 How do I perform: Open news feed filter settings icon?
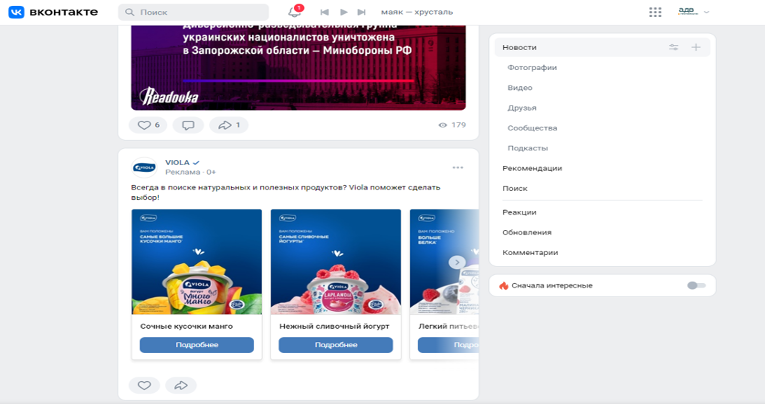[x=674, y=47]
